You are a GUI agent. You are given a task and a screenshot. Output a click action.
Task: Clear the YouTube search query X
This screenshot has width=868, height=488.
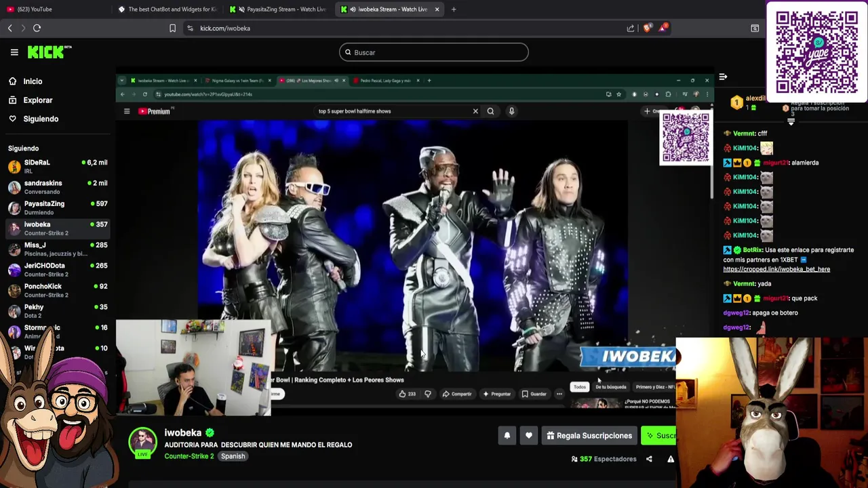[x=475, y=111]
